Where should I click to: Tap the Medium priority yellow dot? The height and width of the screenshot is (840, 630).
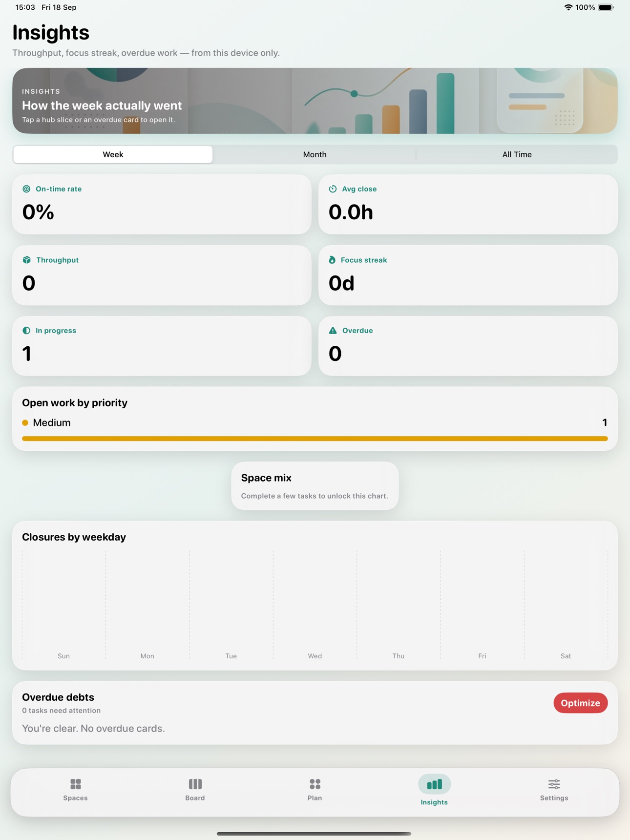(25, 422)
